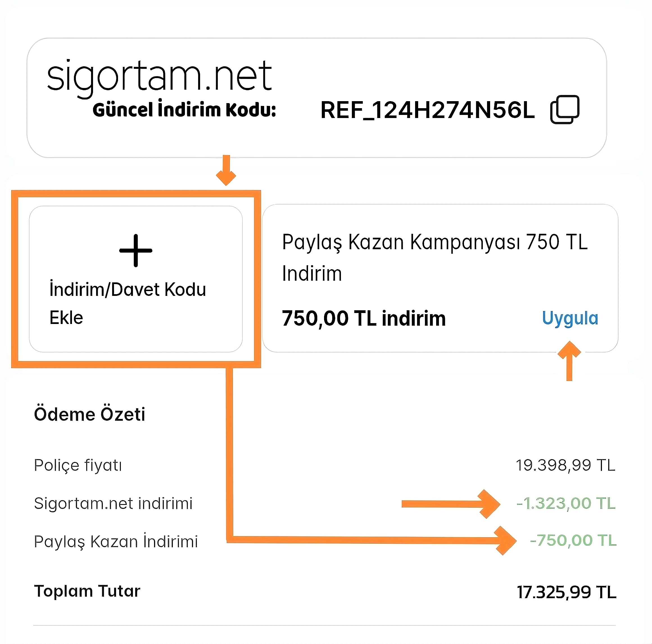The height and width of the screenshot is (644, 652).
Task: Open İndirim/Davet Kodu Ekle label
Action: pos(127,303)
